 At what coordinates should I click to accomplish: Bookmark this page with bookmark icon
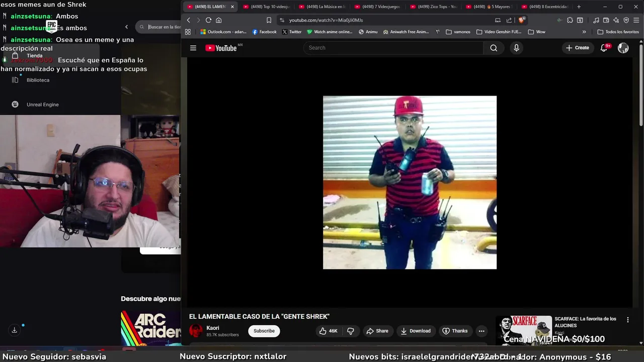tap(269, 20)
